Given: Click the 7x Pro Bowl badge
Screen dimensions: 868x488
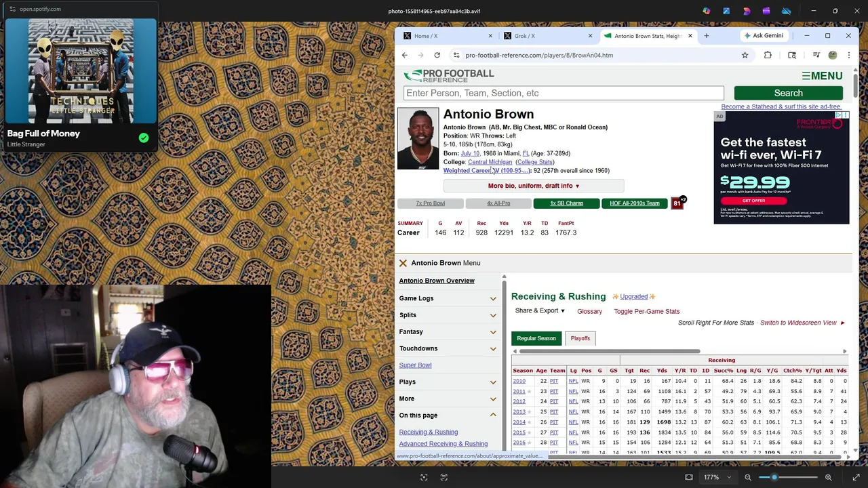Looking at the screenshot, I should 430,203.
